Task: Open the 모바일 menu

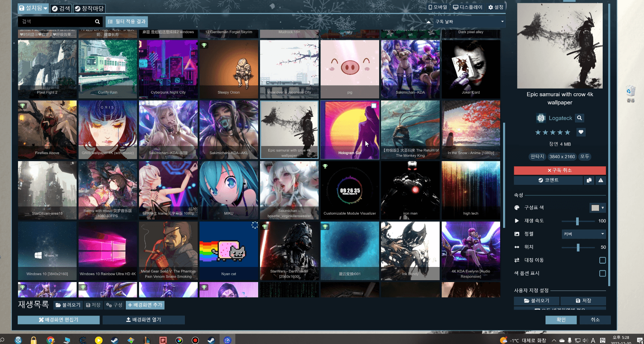Action: tap(437, 7)
